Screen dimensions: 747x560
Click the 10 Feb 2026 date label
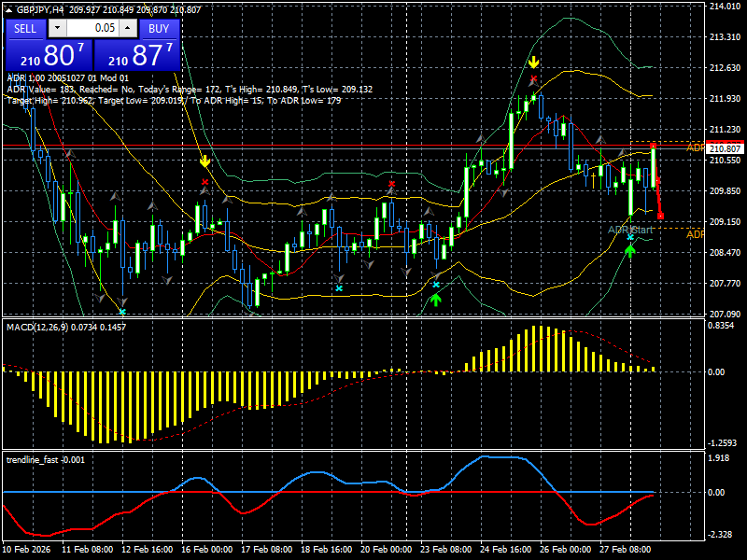(26, 549)
